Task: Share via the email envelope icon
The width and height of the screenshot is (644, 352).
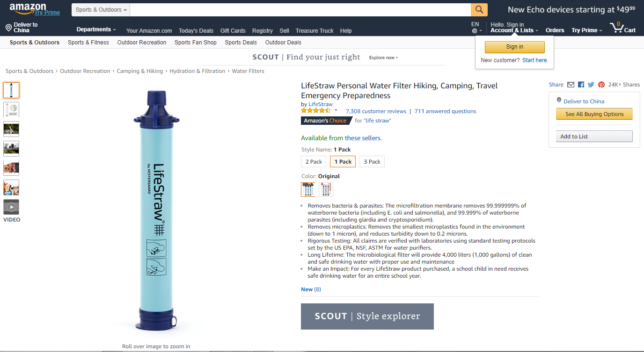Action: (x=571, y=85)
